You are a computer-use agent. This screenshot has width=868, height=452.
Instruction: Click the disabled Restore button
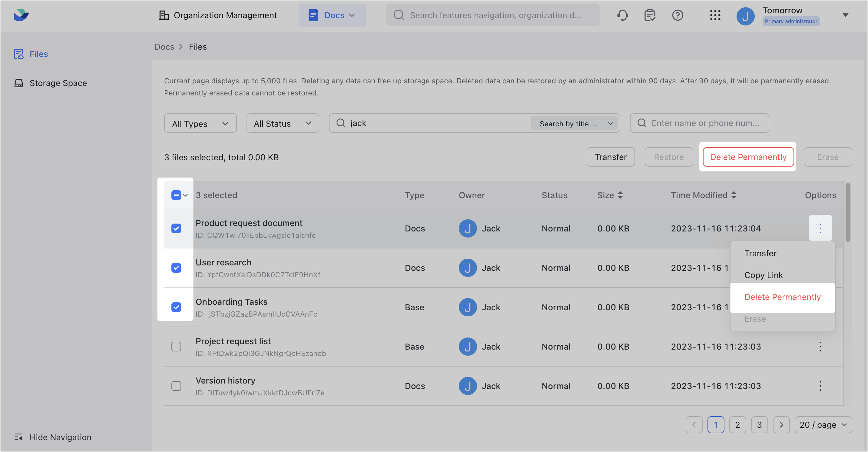click(x=668, y=157)
